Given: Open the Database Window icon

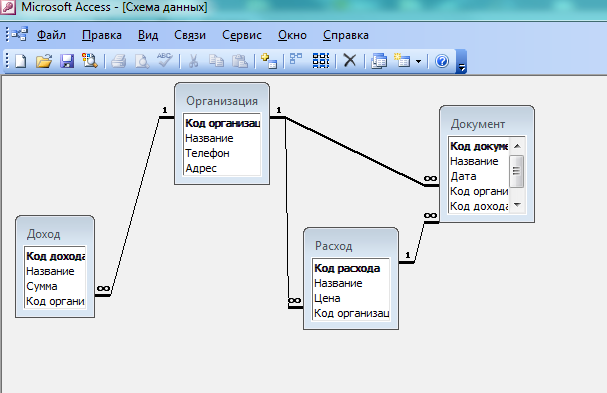Looking at the screenshot, I should pos(379,61).
